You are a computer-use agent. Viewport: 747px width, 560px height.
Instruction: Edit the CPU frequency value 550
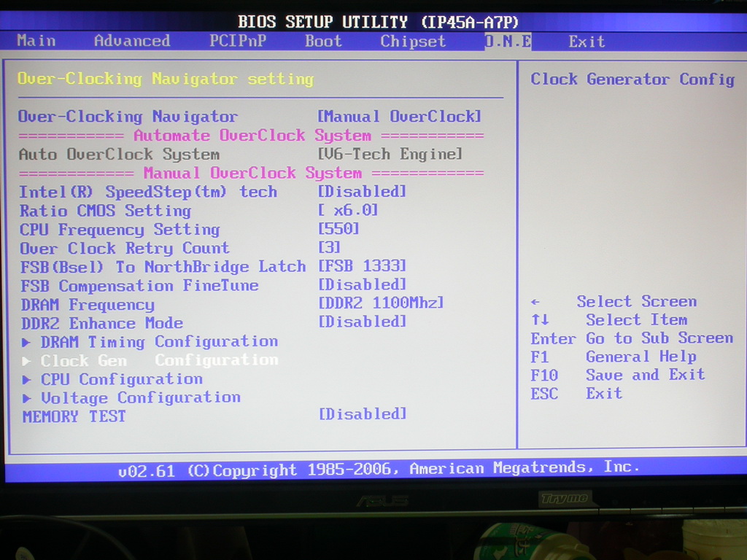tap(338, 228)
